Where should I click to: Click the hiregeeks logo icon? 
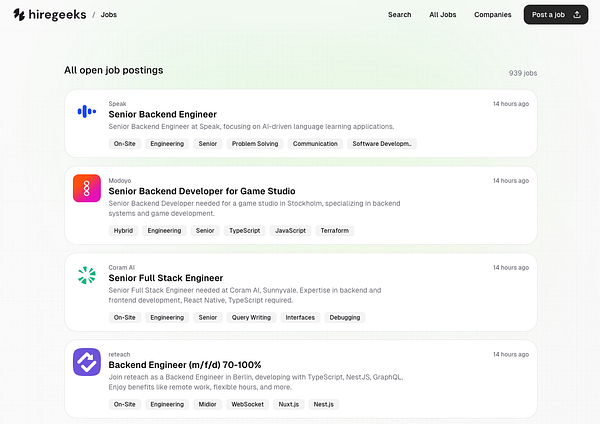click(x=19, y=15)
